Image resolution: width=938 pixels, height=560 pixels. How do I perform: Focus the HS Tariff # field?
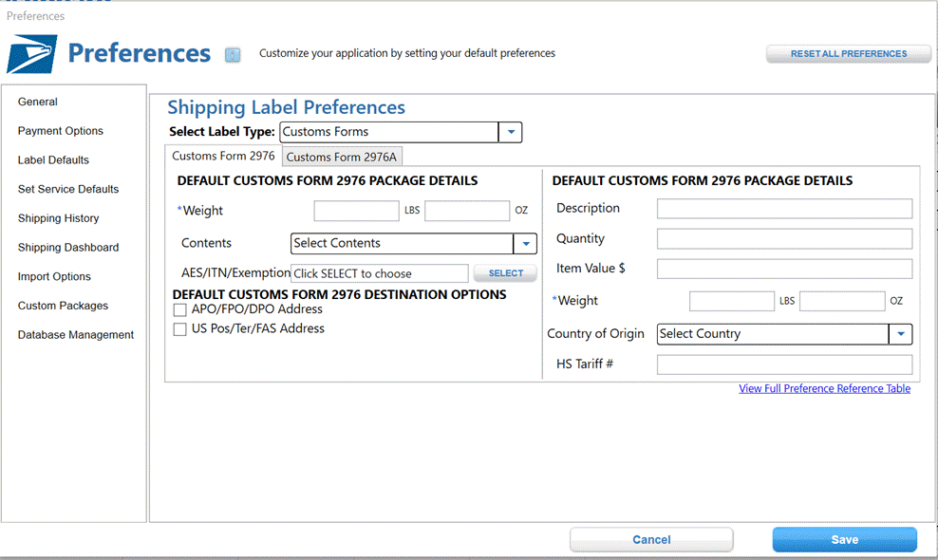pos(784,364)
